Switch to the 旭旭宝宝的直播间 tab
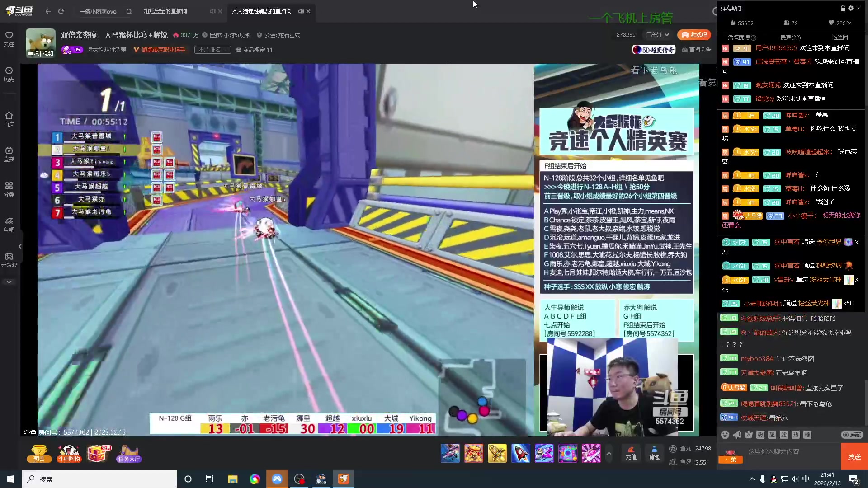 point(165,11)
